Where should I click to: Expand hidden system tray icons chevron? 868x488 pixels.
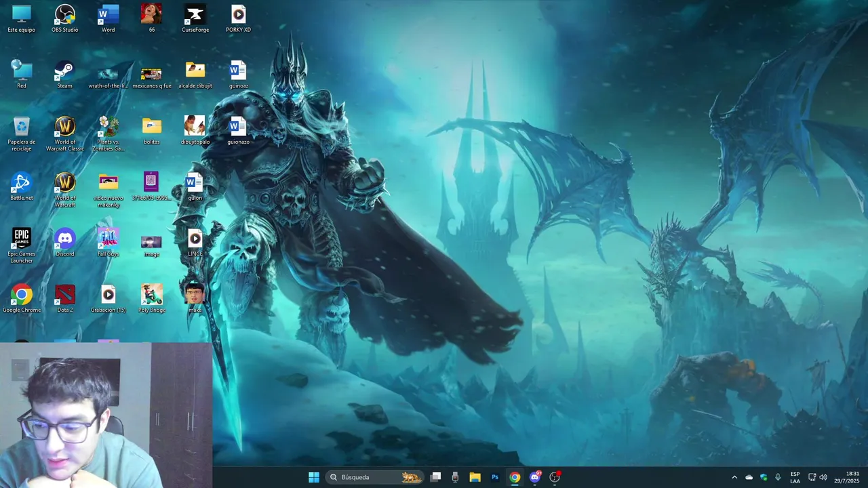tap(734, 477)
